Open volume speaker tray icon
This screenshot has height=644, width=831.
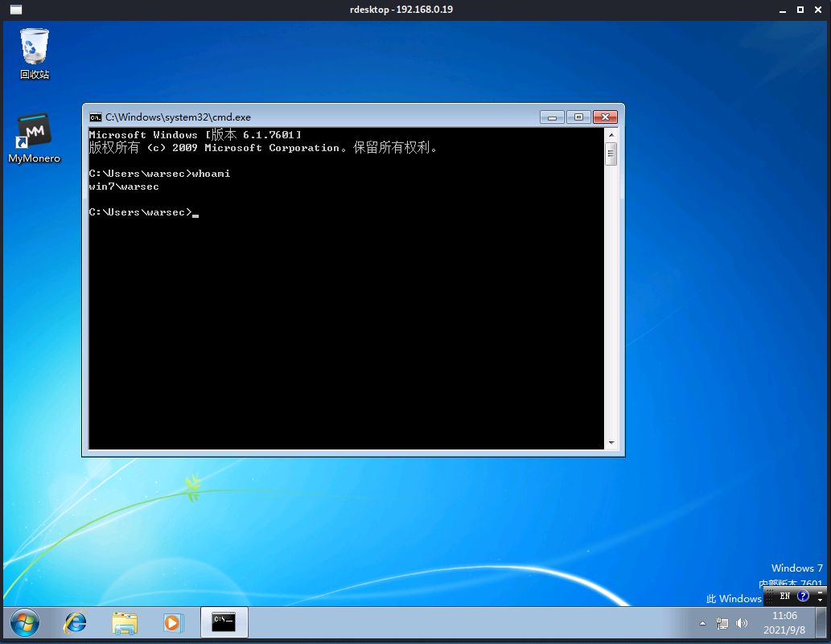tap(742, 623)
